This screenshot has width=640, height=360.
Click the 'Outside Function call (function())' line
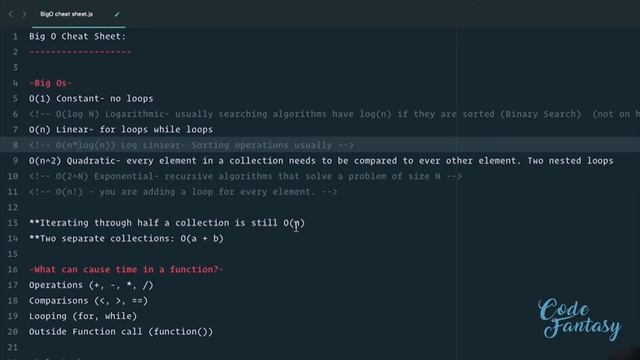(x=121, y=332)
